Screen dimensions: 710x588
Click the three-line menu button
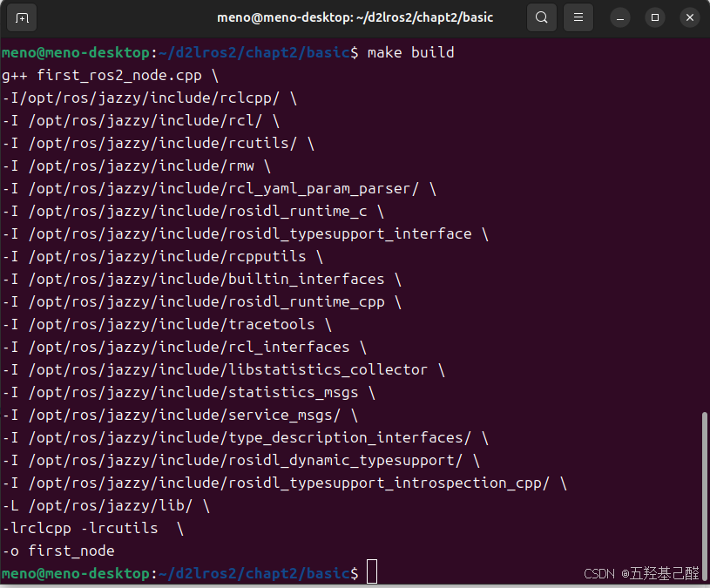[x=578, y=17]
